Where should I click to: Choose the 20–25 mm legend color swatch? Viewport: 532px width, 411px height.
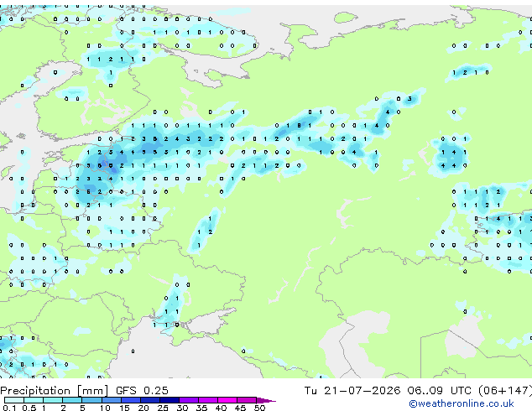[x=150, y=400]
